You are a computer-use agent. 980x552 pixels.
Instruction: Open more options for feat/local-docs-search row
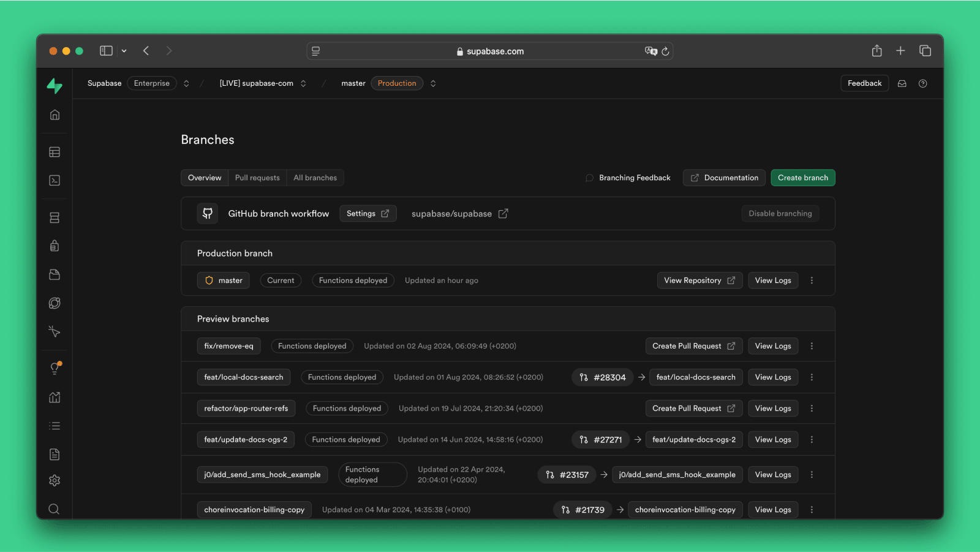(812, 377)
